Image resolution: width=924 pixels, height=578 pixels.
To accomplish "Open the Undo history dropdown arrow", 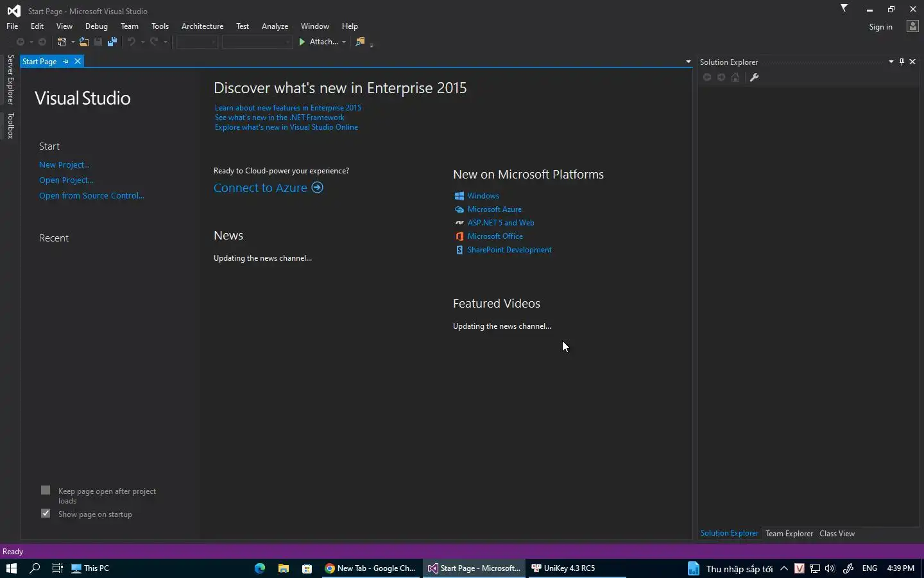I will [142, 42].
